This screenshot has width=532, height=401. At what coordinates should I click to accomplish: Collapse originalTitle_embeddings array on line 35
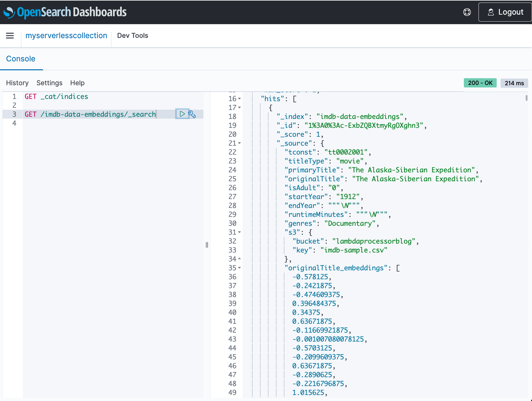(x=239, y=268)
